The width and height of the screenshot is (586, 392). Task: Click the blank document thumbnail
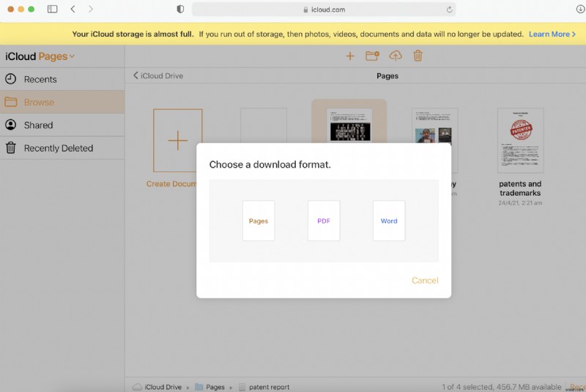[x=264, y=125]
